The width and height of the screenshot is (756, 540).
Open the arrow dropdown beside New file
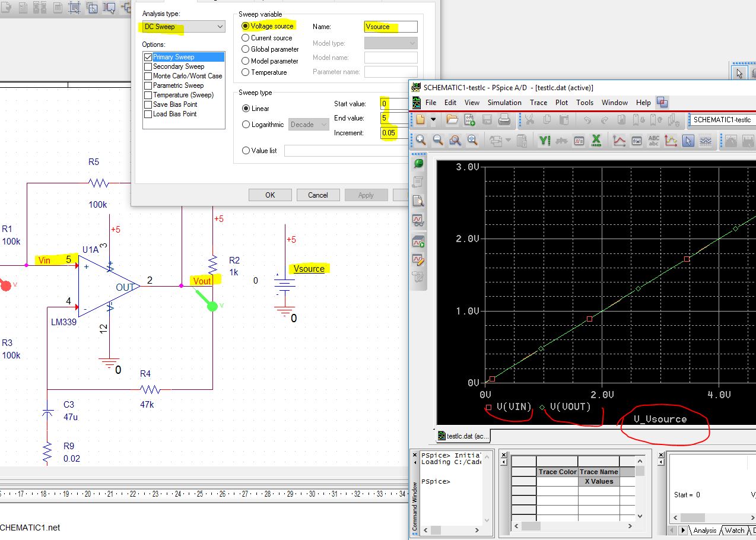[x=433, y=120]
